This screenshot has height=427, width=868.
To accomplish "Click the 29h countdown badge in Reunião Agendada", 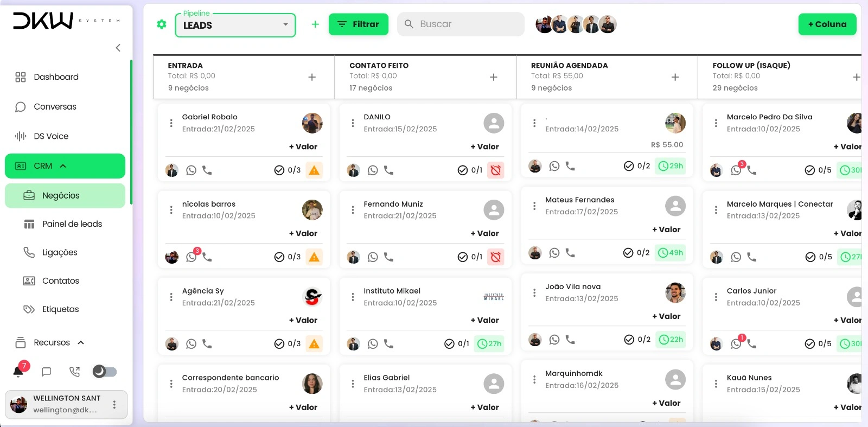I will point(671,166).
